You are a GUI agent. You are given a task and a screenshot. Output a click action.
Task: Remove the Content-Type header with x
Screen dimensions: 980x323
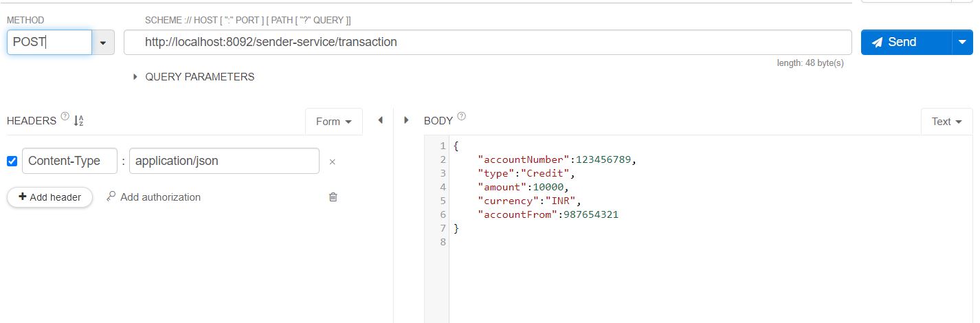[332, 162]
